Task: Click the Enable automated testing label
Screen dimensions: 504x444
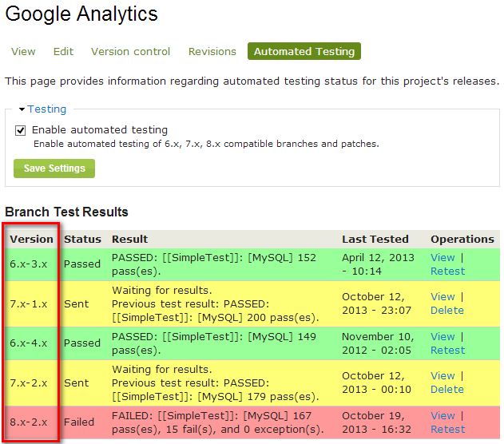Action: (100, 130)
